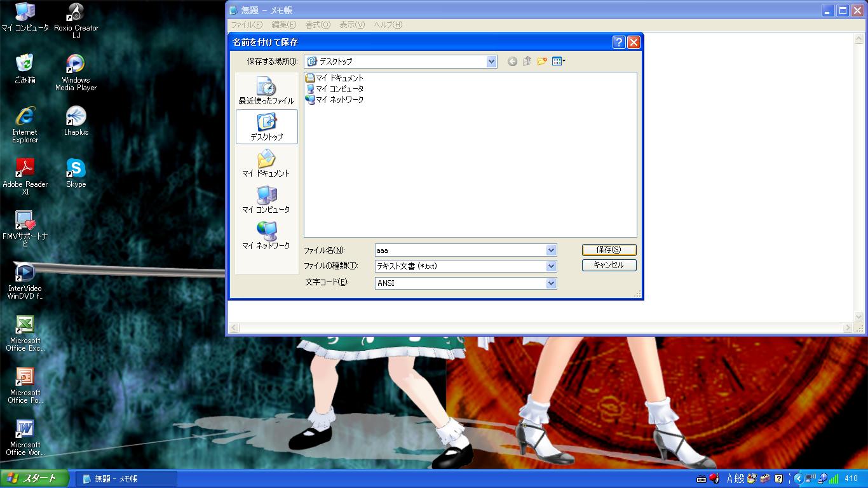Click the IME help question mark icon
The height and width of the screenshot is (488, 868).
pyautogui.click(x=778, y=478)
